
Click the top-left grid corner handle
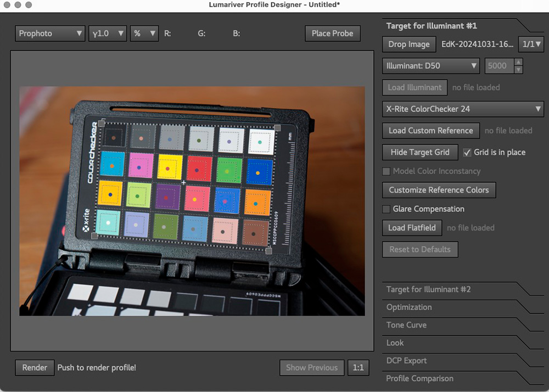tap(101, 124)
